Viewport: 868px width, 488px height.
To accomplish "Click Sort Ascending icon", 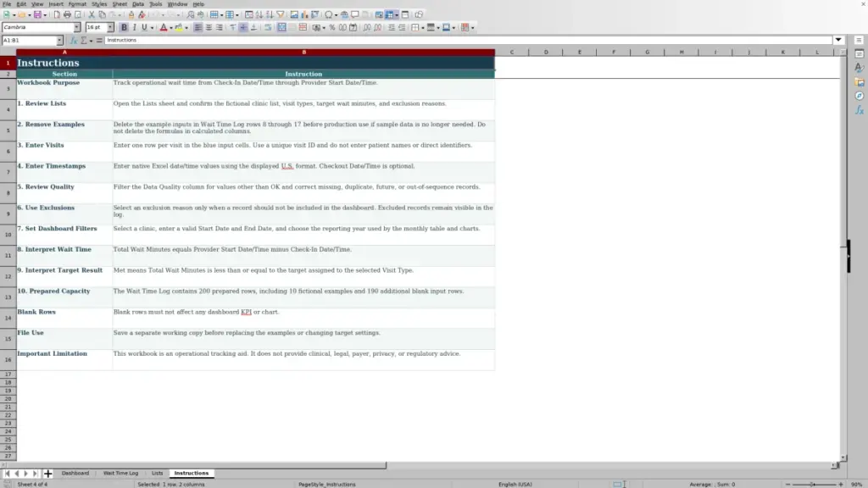I will point(259,15).
